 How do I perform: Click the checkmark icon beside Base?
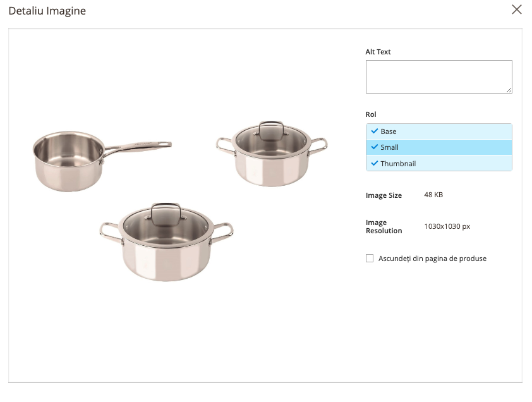click(374, 131)
